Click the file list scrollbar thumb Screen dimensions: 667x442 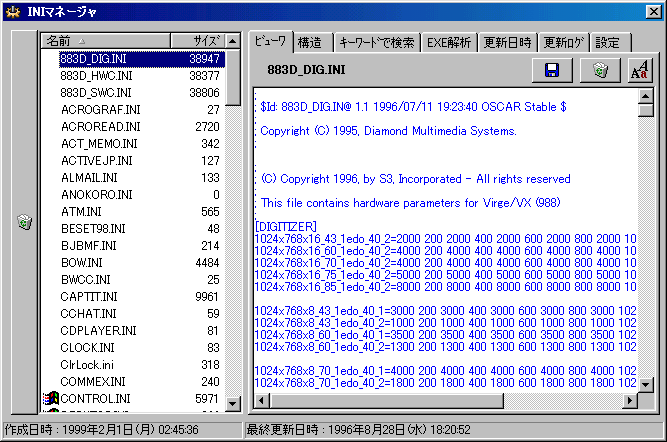(x=233, y=77)
